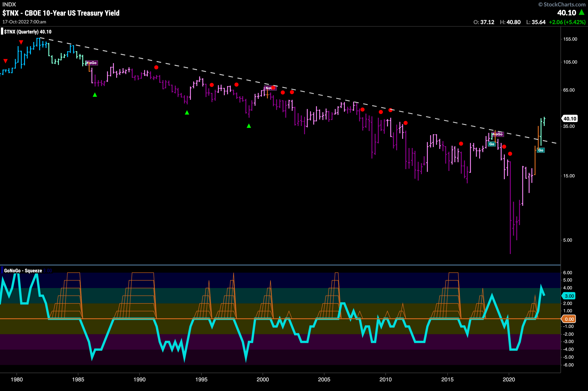Click the green up triangle near 1994
The width and height of the screenshot is (588, 391).
(x=187, y=113)
